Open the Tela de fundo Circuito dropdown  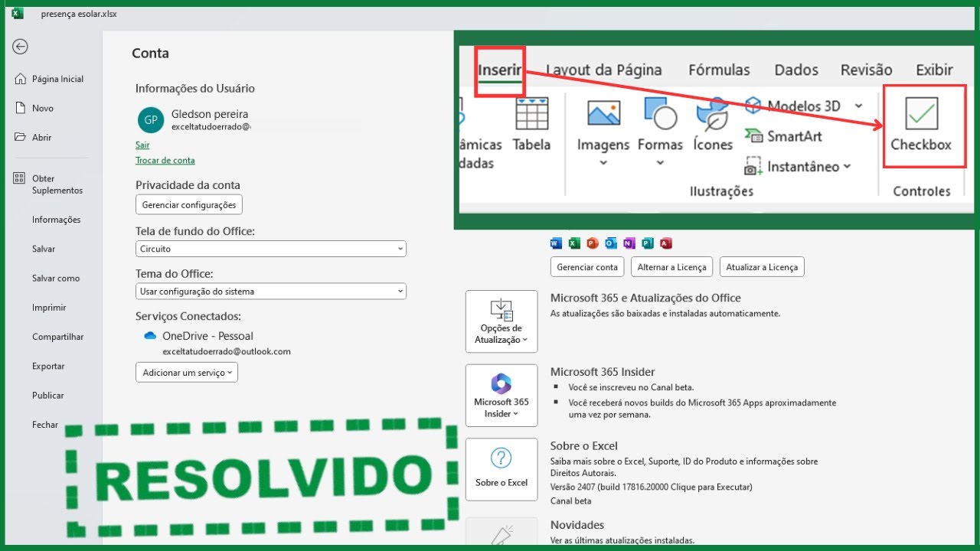tap(271, 249)
